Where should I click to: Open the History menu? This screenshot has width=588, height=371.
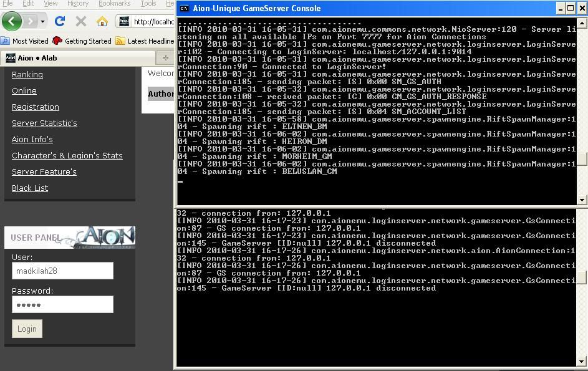(78, 4)
